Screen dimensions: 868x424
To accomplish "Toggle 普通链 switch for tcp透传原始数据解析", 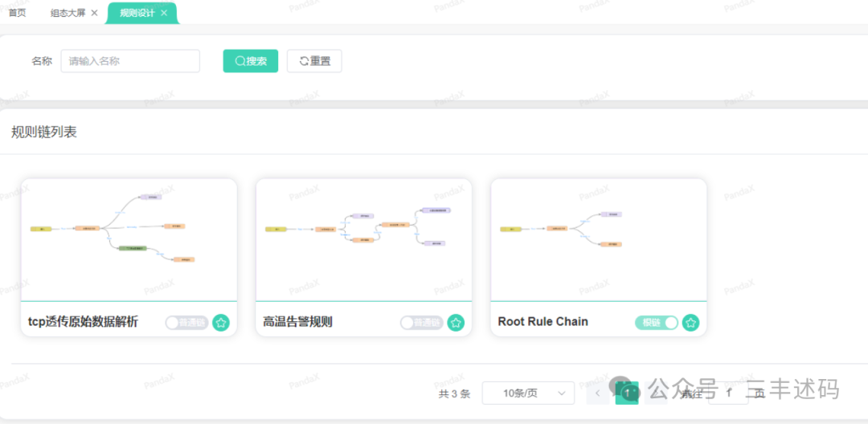I will point(186,323).
